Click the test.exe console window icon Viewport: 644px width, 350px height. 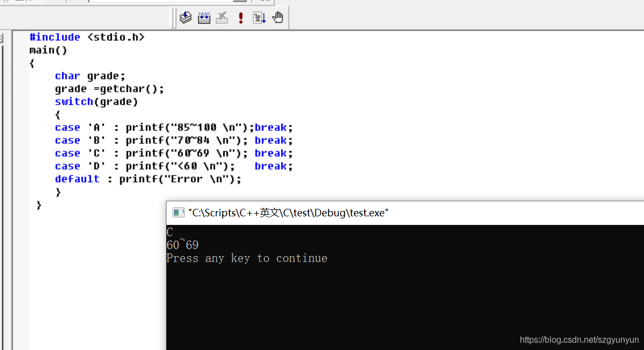(x=178, y=213)
